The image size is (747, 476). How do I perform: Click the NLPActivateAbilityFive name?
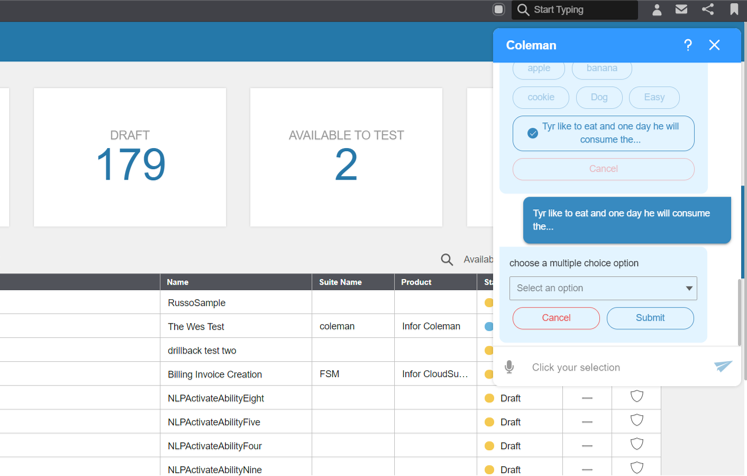213,422
